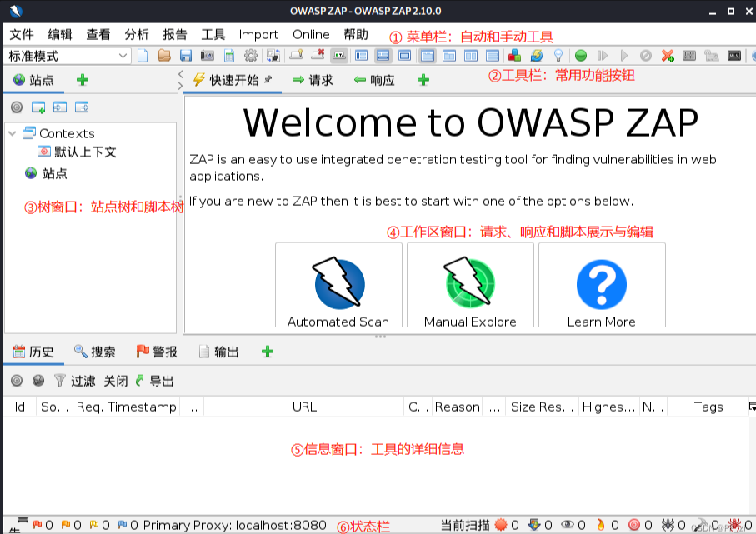Click the Show all tabs pin icon
Screen dimensions: 756x534
(x=296, y=55)
